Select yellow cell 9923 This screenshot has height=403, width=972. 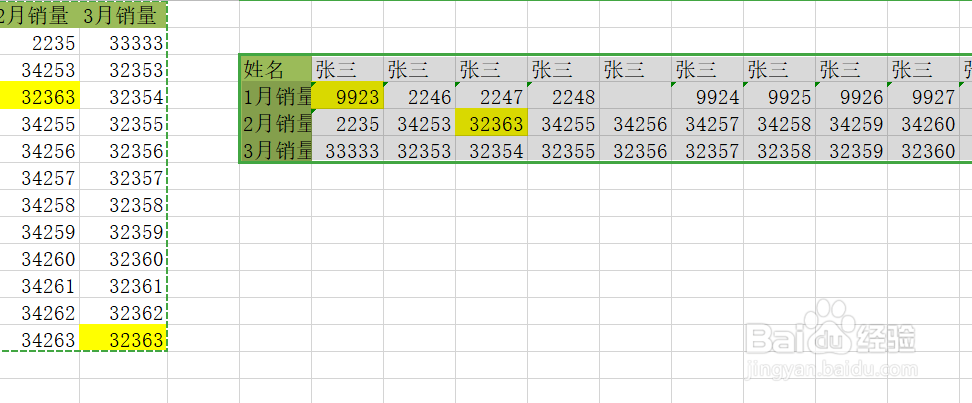tap(347, 95)
